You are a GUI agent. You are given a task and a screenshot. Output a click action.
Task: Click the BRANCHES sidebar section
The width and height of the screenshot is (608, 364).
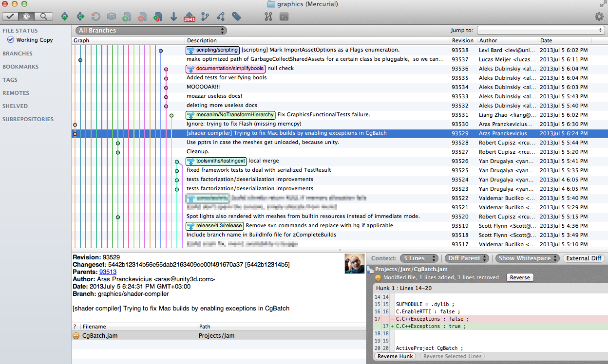click(18, 54)
